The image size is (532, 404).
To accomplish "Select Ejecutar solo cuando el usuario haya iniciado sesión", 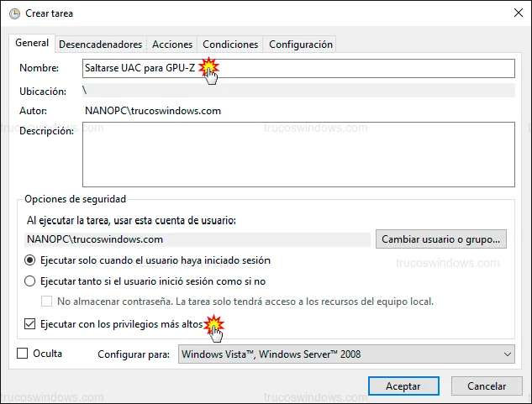I will pyautogui.click(x=31, y=260).
